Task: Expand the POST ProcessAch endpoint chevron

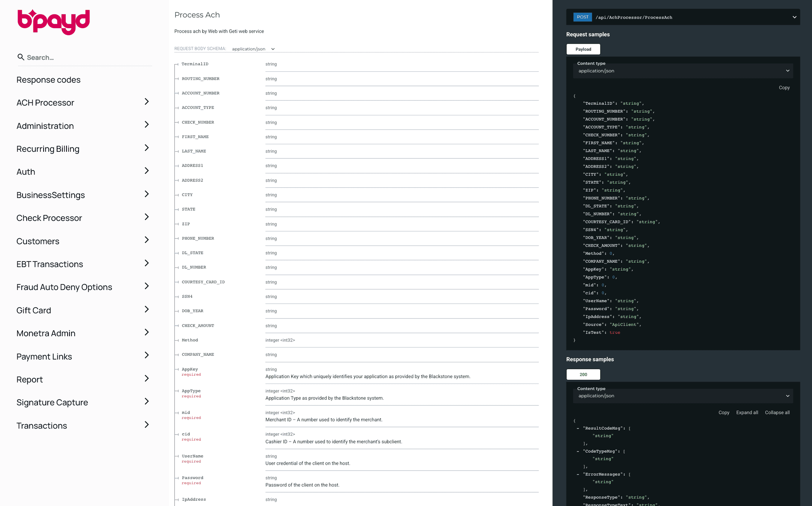Action: [x=794, y=17]
